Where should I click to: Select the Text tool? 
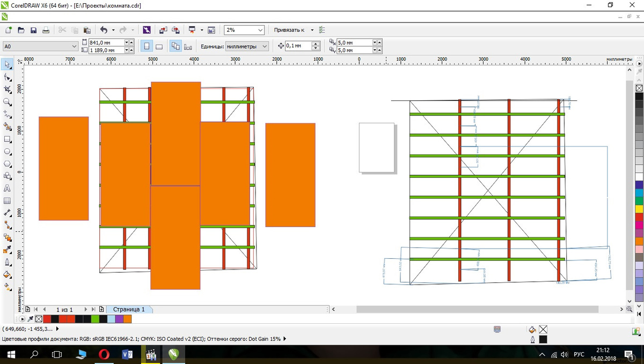(7, 188)
